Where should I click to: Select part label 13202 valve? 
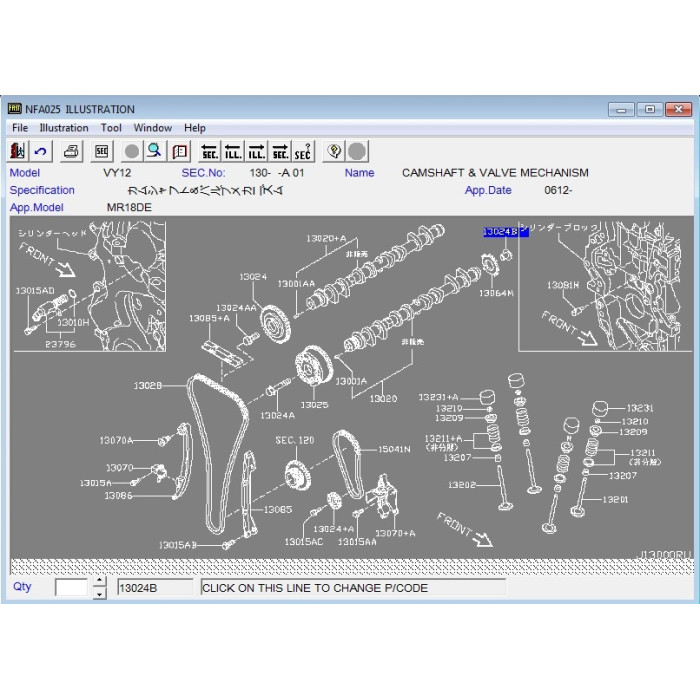point(462,485)
